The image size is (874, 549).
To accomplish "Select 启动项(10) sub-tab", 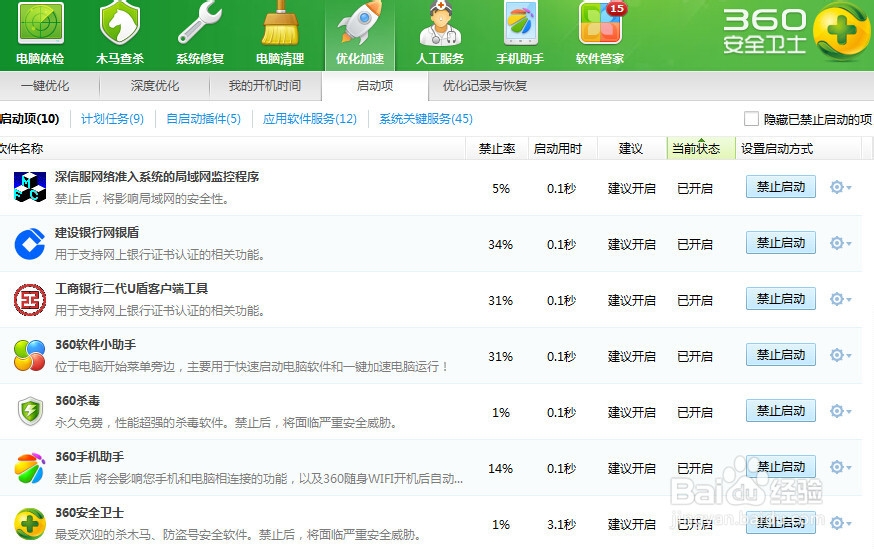I will [x=30, y=119].
